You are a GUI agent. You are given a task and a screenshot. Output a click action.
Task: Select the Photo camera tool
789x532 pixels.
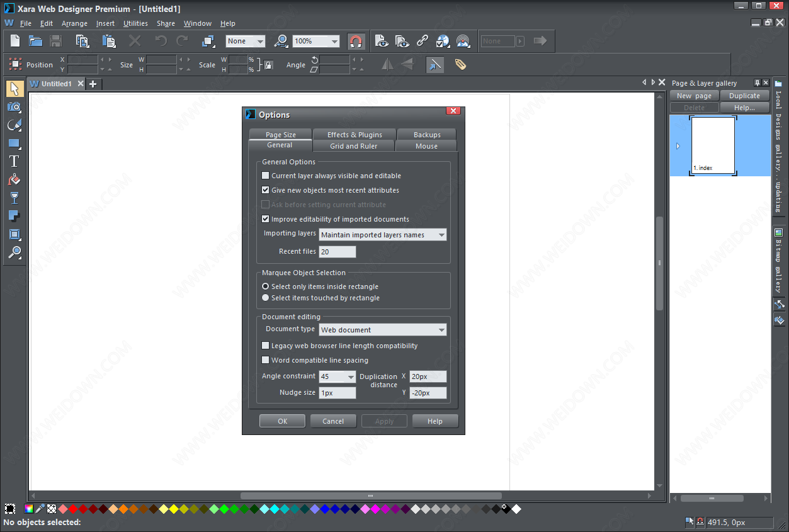[14, 106]
